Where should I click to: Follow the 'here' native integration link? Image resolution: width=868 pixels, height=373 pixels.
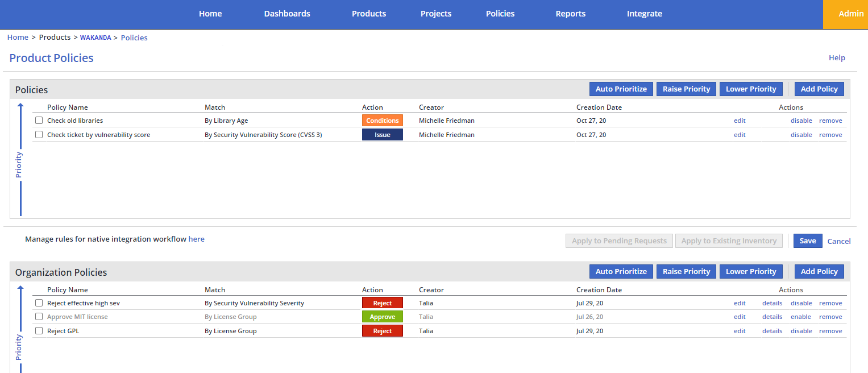point(196,239)
